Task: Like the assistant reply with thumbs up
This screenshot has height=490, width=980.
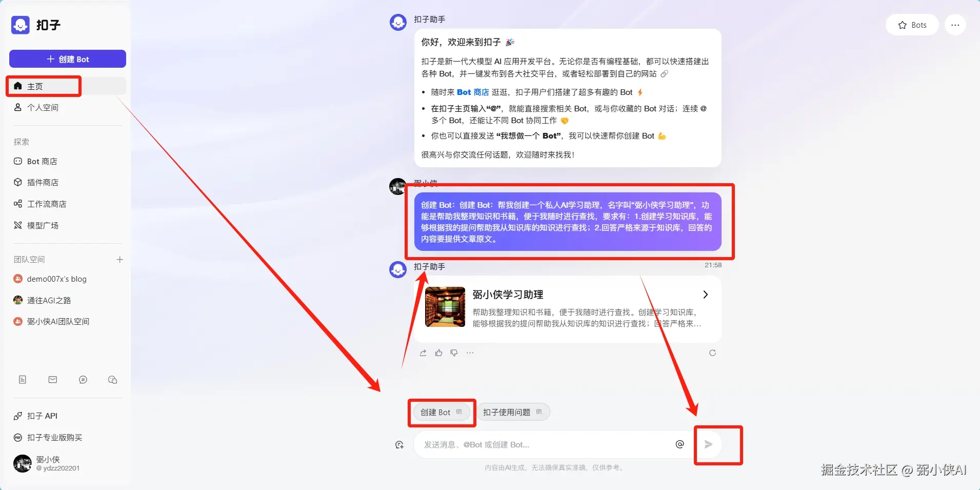Action: (x=438, y=353)
